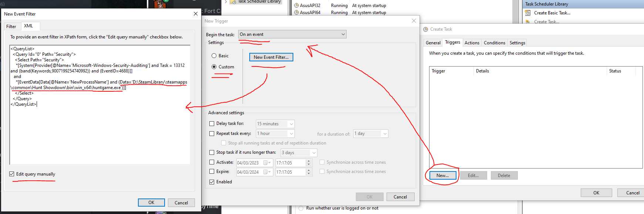The image size is (644, 214).
Task: Enable Stop task if runs longer checkbox
Action: (212, 152)
